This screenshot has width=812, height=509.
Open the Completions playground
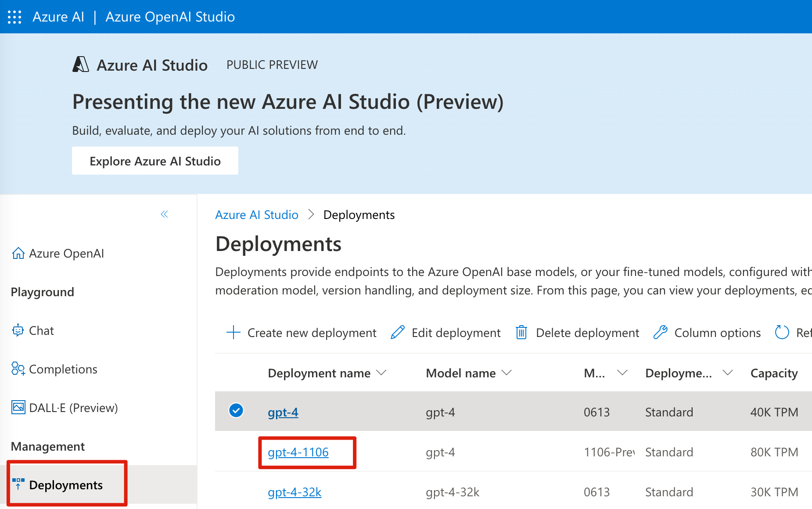point(63,369)
